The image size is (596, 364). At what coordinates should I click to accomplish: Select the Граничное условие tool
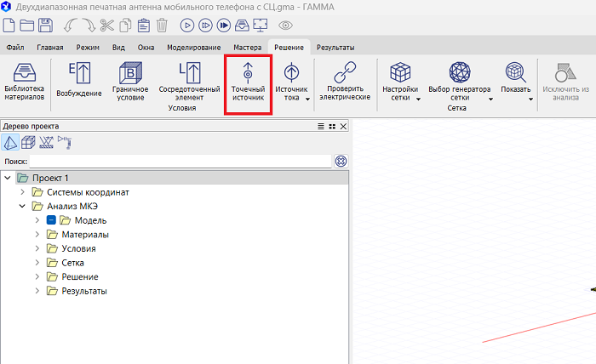point(130,82)
